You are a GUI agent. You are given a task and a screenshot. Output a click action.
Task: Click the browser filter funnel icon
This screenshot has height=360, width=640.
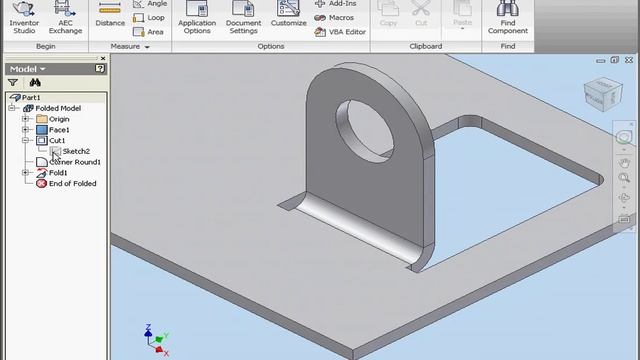[x=13, y=83]
